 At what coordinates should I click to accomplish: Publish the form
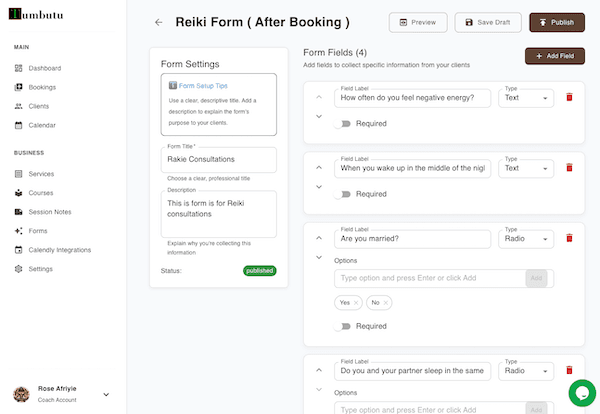pos(557,22)
